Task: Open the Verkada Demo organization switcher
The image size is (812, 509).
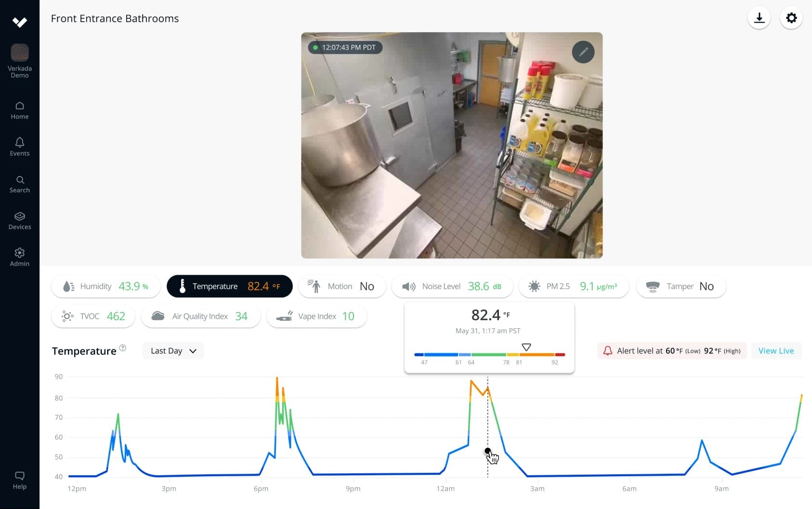Action: pyautogui.click(x=20, y=60)
